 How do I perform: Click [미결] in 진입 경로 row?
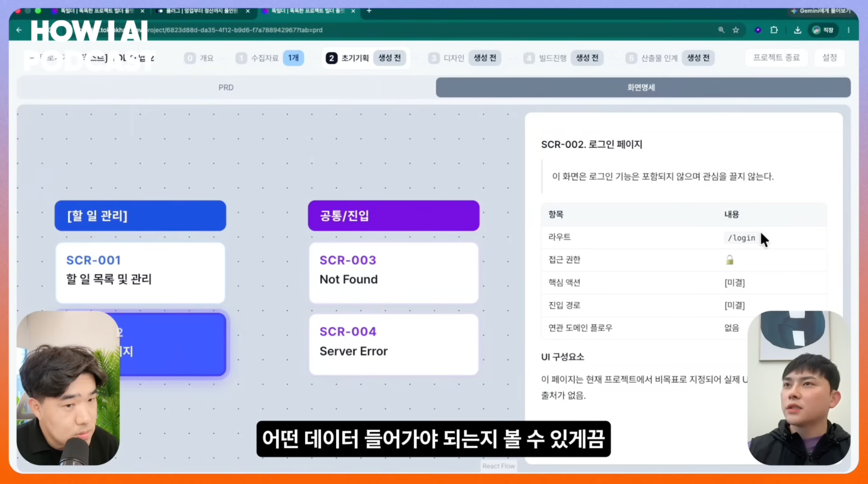coord(734,305)
